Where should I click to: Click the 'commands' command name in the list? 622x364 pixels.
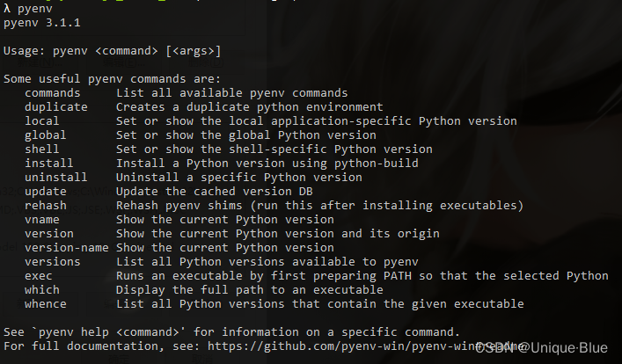(x=53, y=93)
